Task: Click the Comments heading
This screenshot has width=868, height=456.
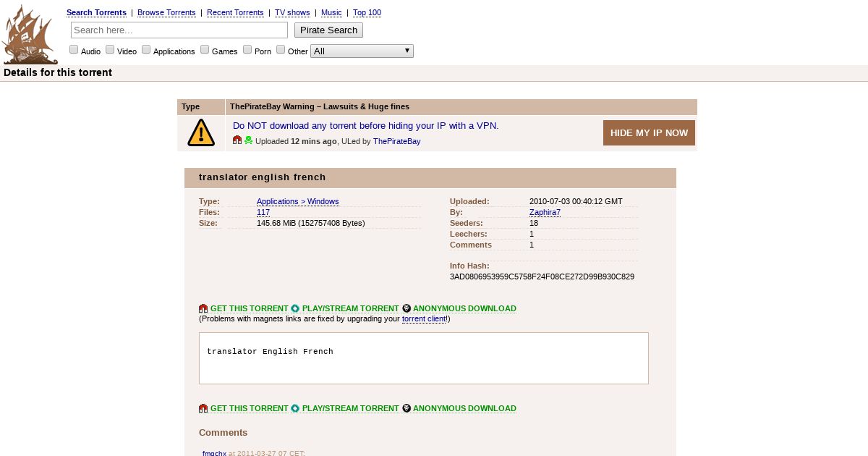Action: pyautogui.click(x=223, y=432)
